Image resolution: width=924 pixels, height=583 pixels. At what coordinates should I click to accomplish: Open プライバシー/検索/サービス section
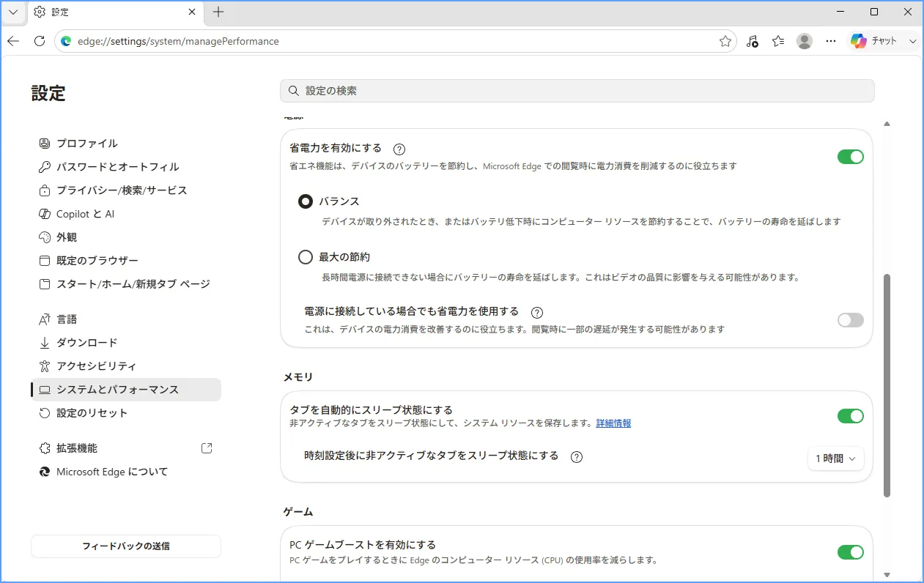(x=126, y=190)
